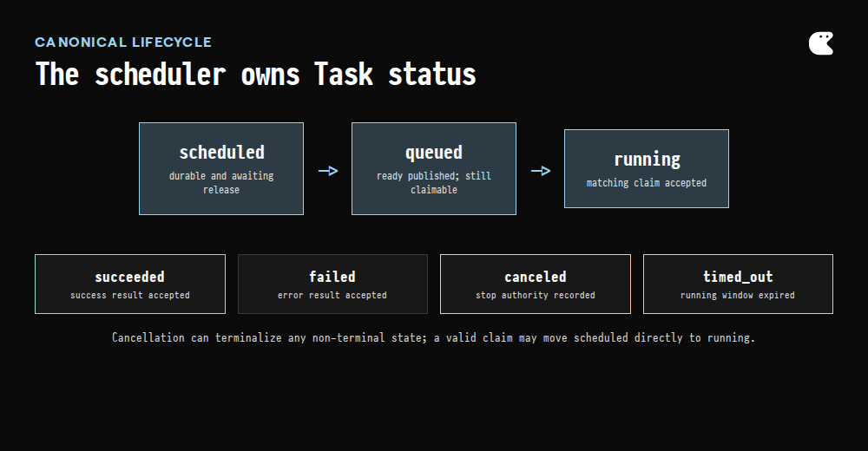The height and width of the screenshot is (451, 868).
Task: Click the logo icon in the top-right corner
Action: point(821,43)
